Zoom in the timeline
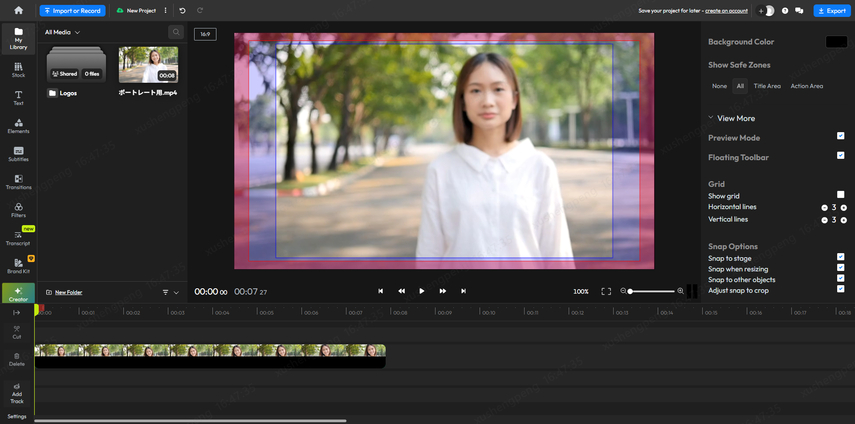This screenshot has height=424, width=855. click(x=681, y=292)
